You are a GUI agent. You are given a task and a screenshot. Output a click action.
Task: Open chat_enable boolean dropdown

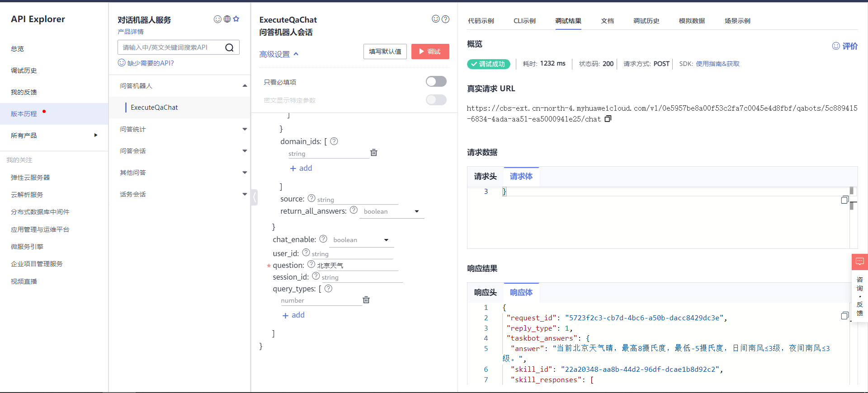(x=361, y=240)
